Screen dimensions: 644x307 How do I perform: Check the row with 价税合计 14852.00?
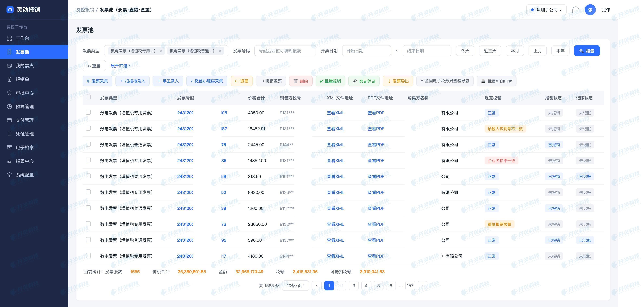point(88,160)
